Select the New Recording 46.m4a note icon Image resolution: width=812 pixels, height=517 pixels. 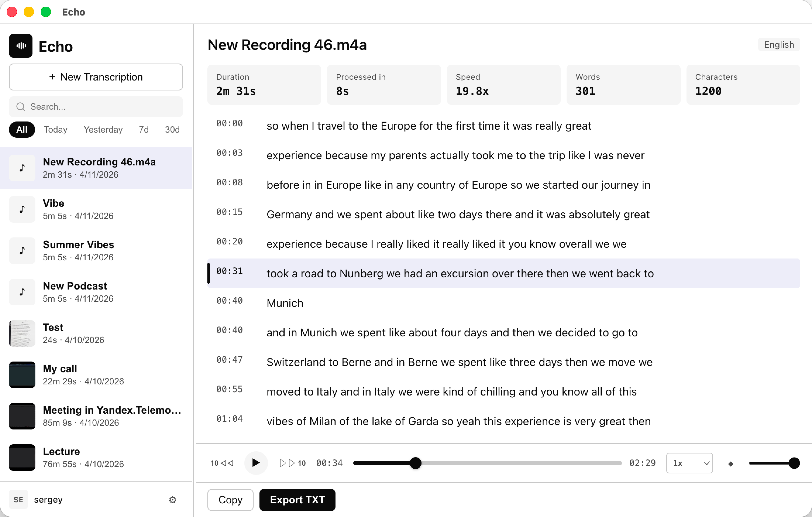point(22,168)
